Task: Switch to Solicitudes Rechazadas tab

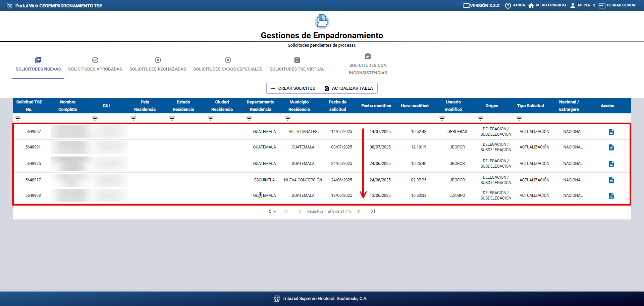Action: tap(158, 64)
